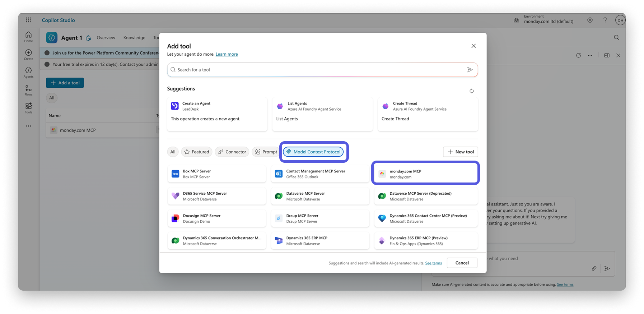Select the All filter in Add tool
This screenshot has width=644, height=314.
(x=173, y=152)
